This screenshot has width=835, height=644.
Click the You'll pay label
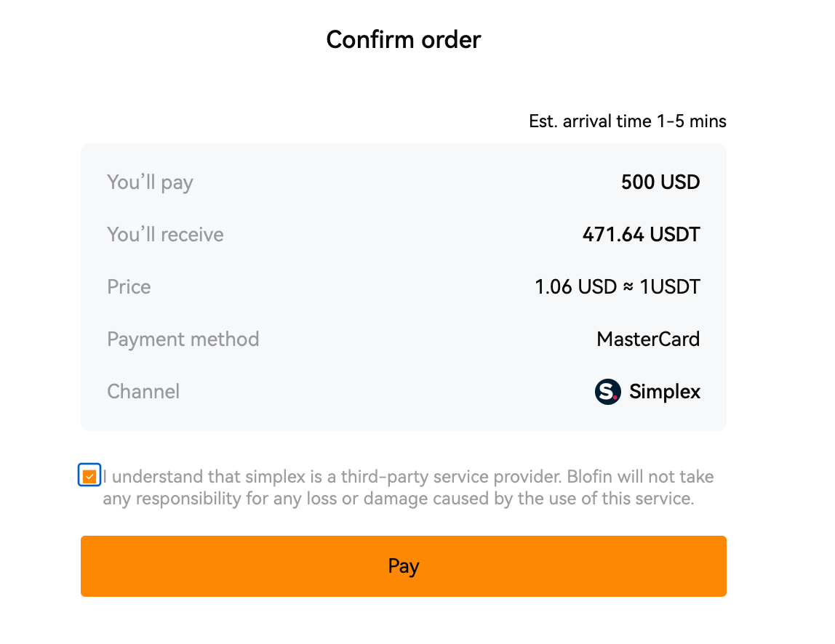[x=150, y=182]
